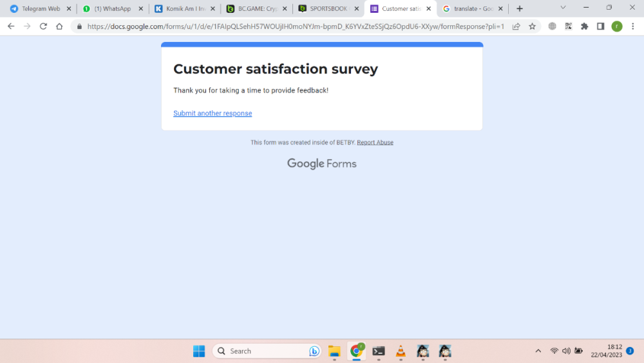Open the Windows Start menu
This screenshot has width=644, height=363.
coord(199,351)
